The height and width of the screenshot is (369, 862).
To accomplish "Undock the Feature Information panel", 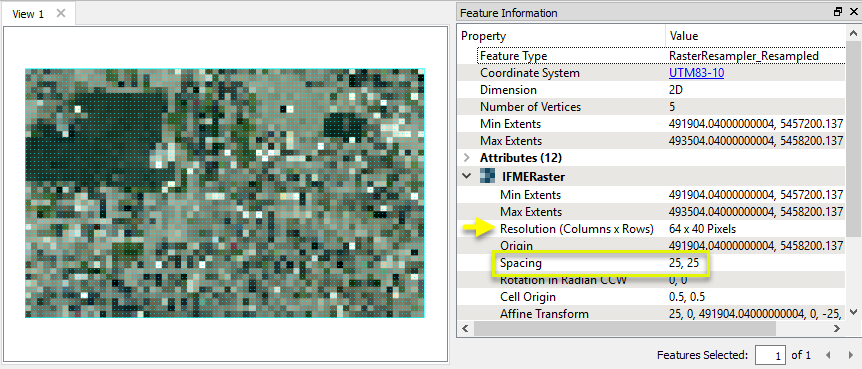I will tap(838, 12).
